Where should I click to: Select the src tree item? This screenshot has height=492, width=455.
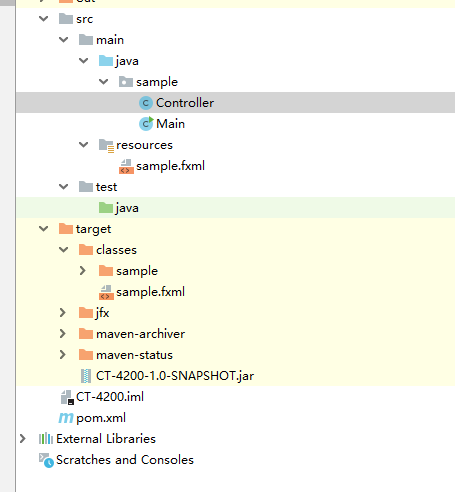(x=84, y=19)
